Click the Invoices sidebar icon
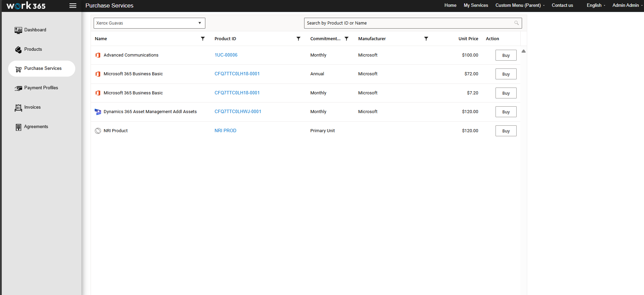 tap(18, 108)
